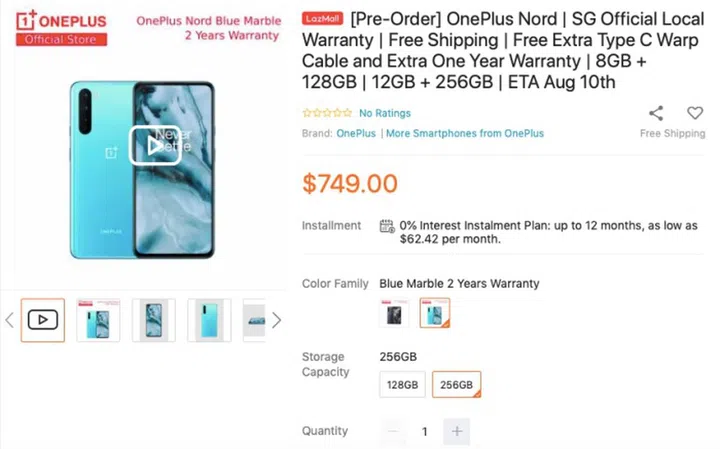Decrease quantity with minus button
The width and height of the screenshot is (720, 449).
(x=393, y=431)
